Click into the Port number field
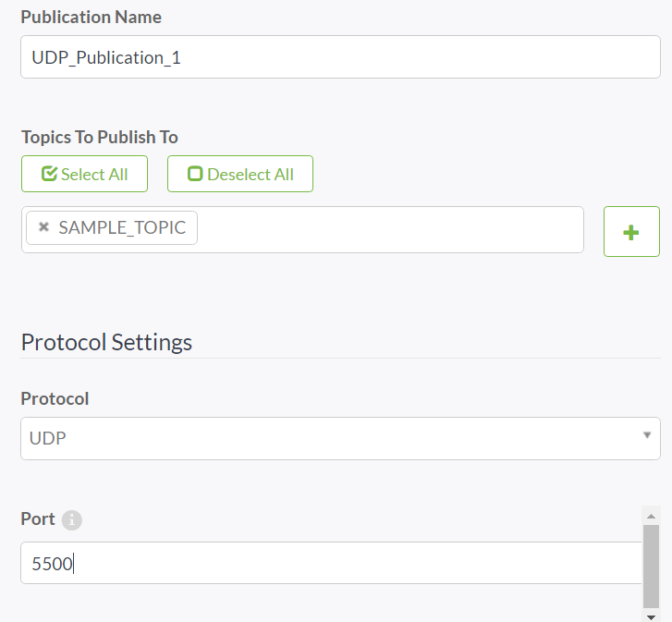The width and height of the screenshot is (672, 622). tap(330, 563)
